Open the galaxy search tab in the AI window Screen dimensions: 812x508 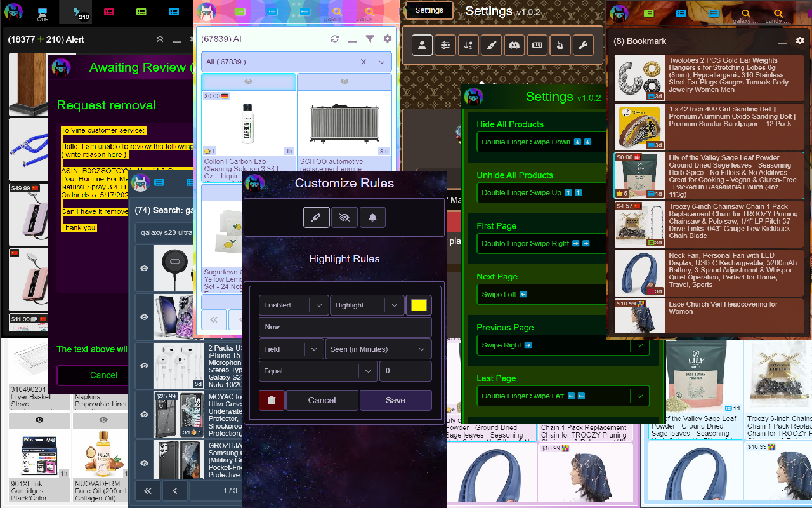pyautogui.click(x=336, y=13)
